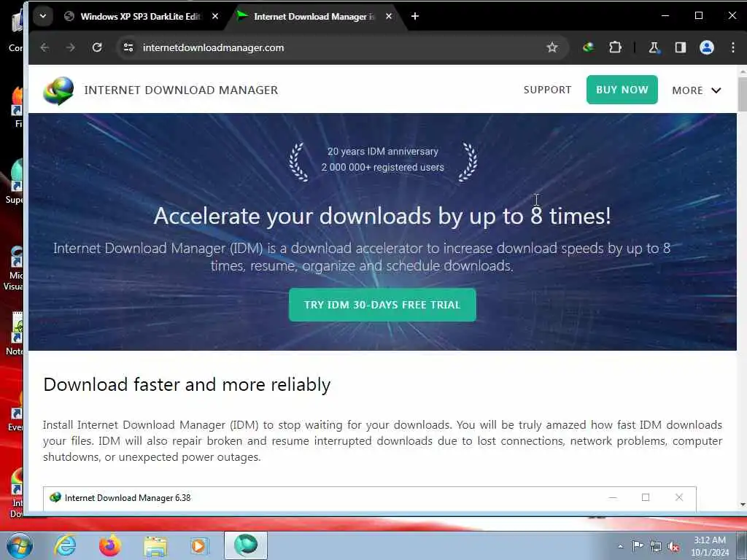Open Chrome three-dot menu

click(733, 47)
